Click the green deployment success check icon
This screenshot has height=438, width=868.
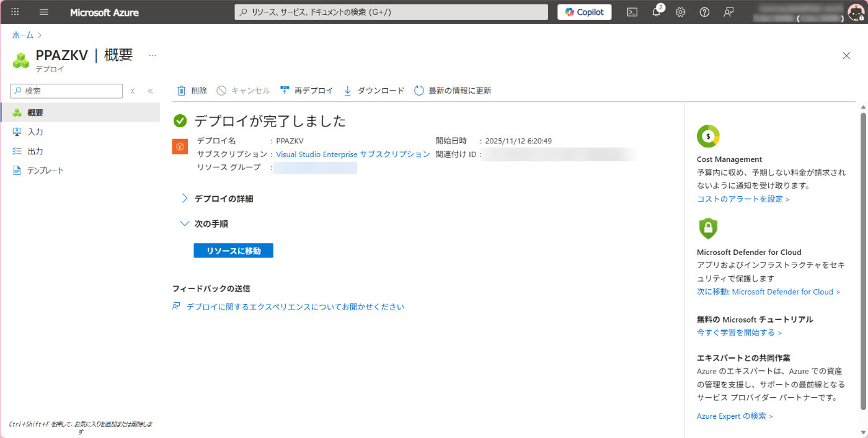tap(180, 121)
